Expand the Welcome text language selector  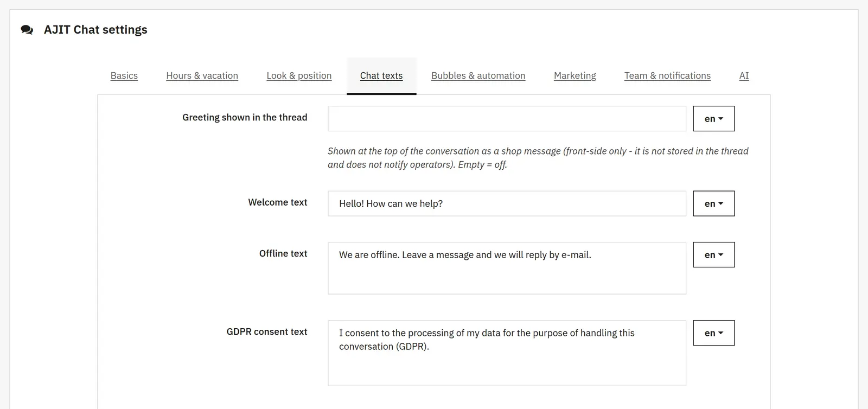(x=714, y=203)
